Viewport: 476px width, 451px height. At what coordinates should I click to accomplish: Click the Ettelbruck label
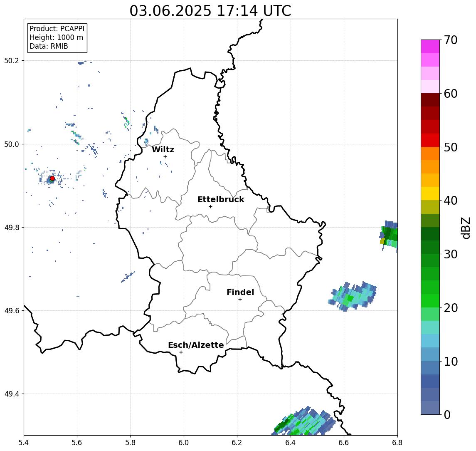pyautogui.click(x=221, y=199)
